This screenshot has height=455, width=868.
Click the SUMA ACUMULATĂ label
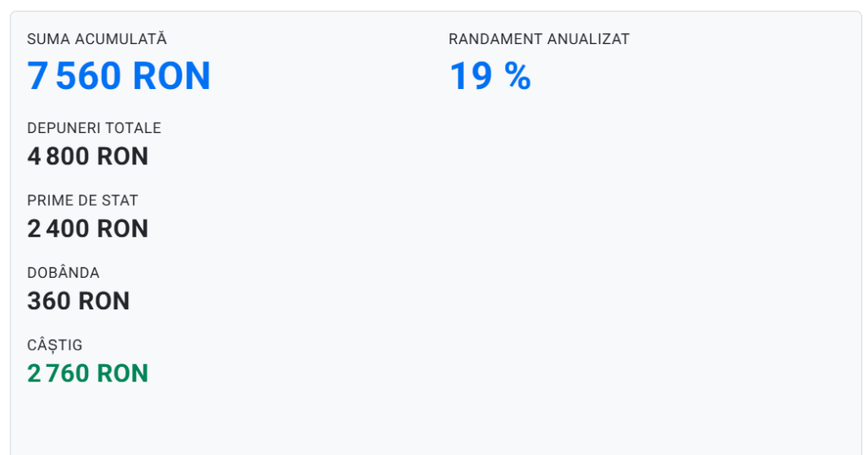click(97, 39)
